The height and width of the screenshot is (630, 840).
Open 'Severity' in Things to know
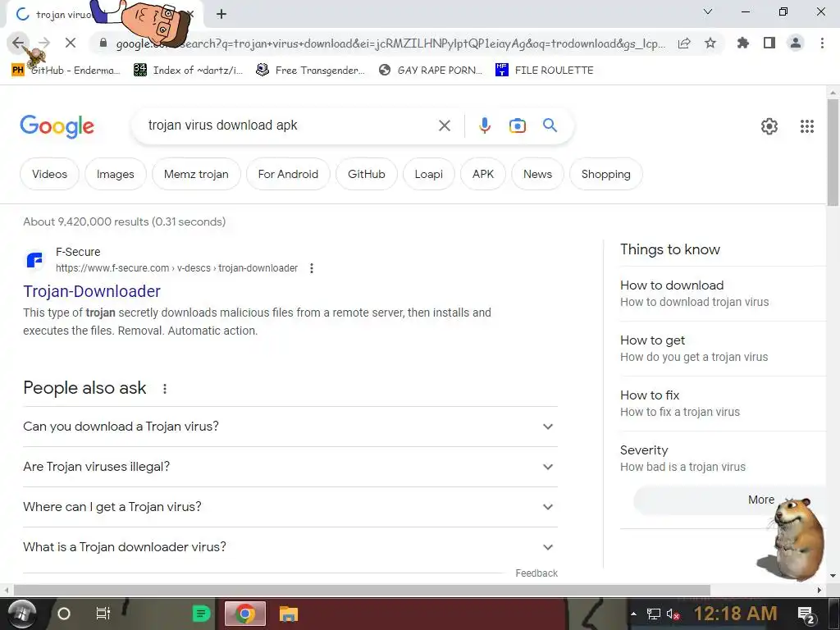coord(724,459)
